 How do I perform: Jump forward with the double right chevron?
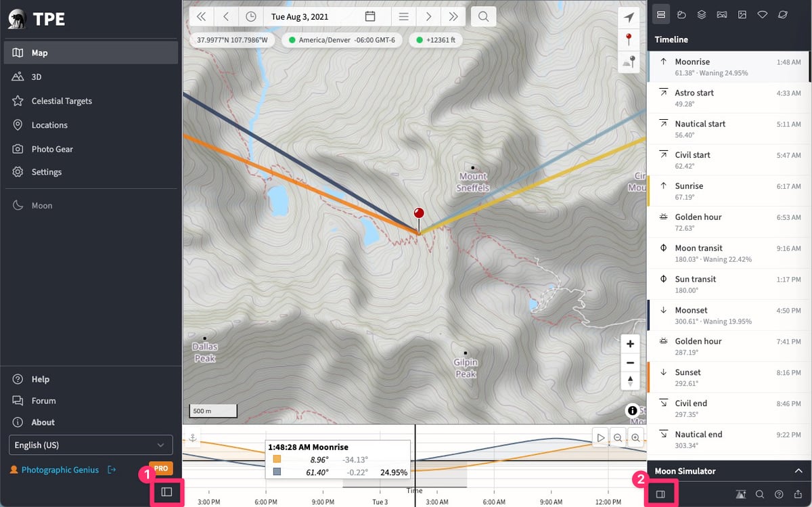click(453, 16)
